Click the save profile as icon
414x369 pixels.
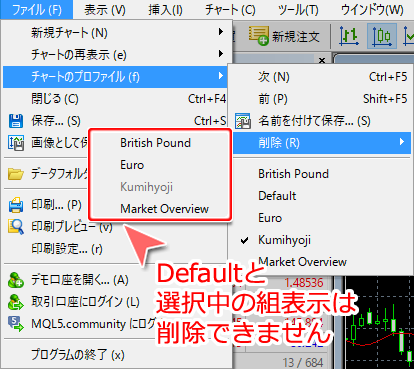click(243, 121)
